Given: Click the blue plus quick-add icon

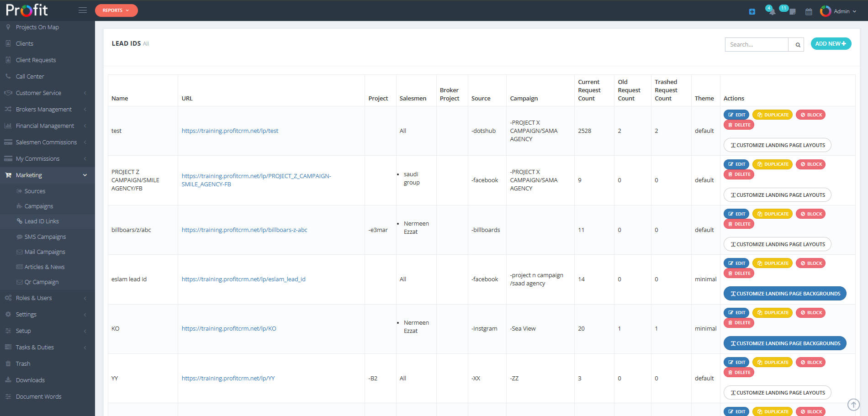Looking at the screenshot, I should pyautogui.click(x=752, y=11).
